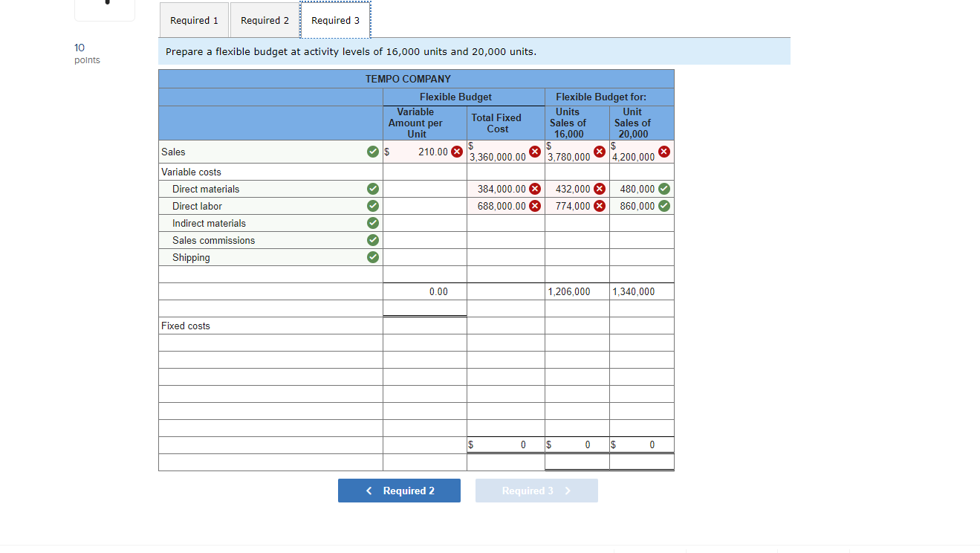Click the green checkmark on the Sales row
The height and width of the screenshot is (553, 980).
[372, 151]
